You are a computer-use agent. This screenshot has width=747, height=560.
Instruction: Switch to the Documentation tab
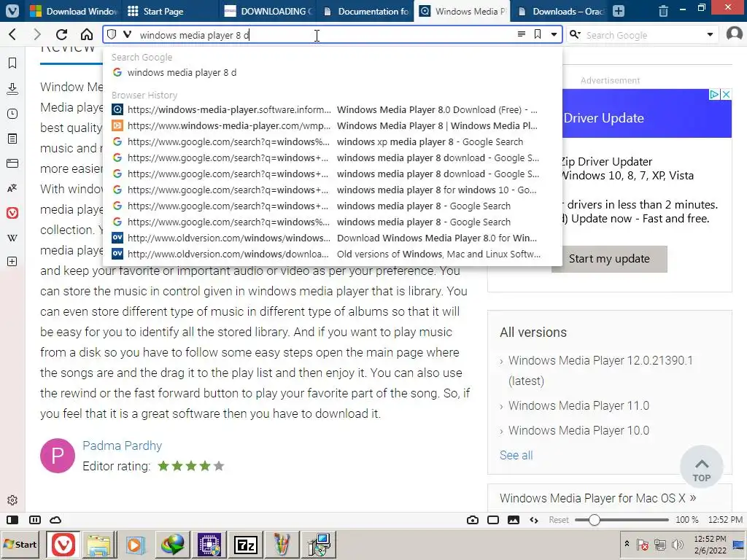pos(366,11)
